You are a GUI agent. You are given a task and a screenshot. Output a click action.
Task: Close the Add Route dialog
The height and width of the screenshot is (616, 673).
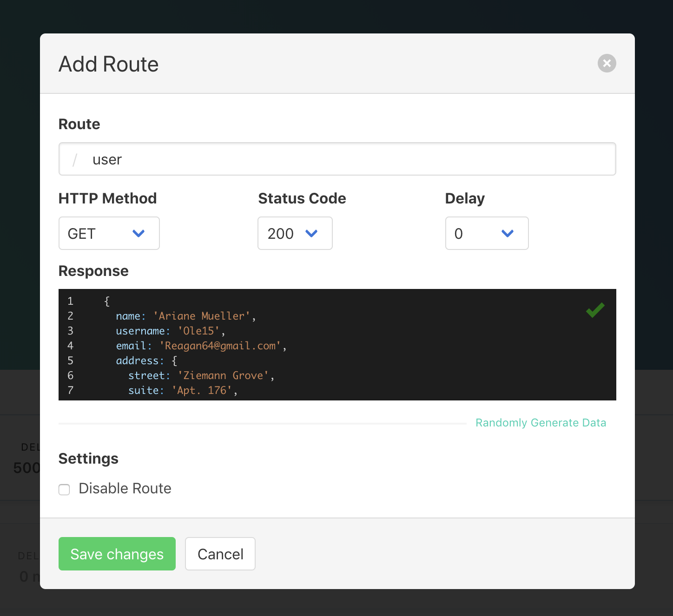pyautogui.click(x=607, y=63)
